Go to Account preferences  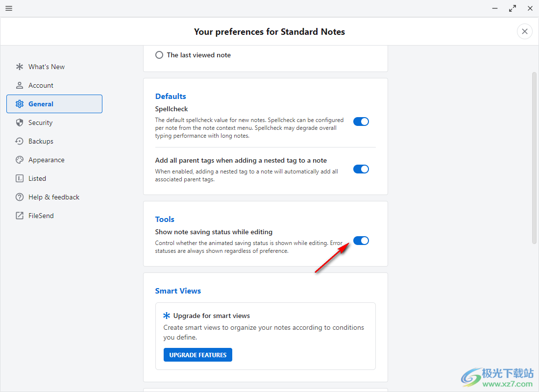click(x=54, y=85)
